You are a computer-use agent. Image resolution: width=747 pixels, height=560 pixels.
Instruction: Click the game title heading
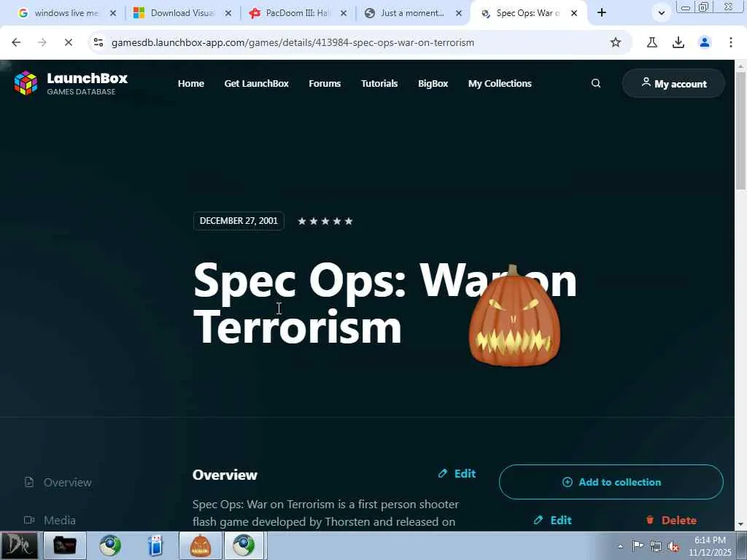click(385, 304)
